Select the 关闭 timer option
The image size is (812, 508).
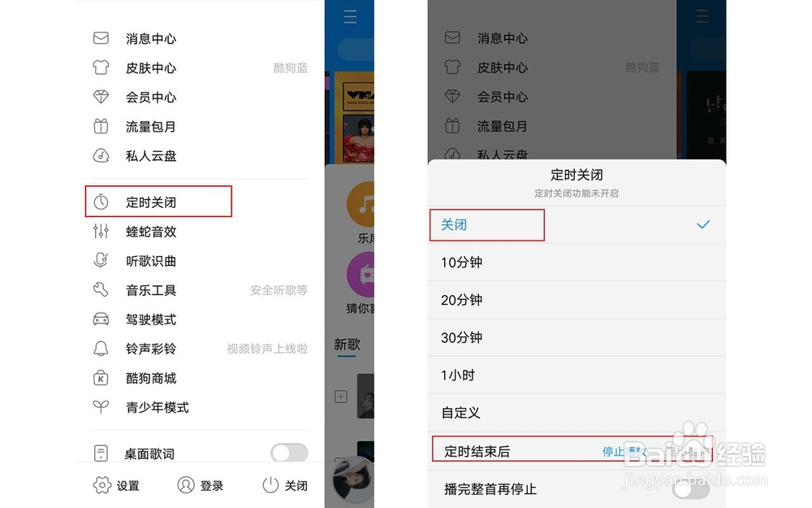point(577,224)
